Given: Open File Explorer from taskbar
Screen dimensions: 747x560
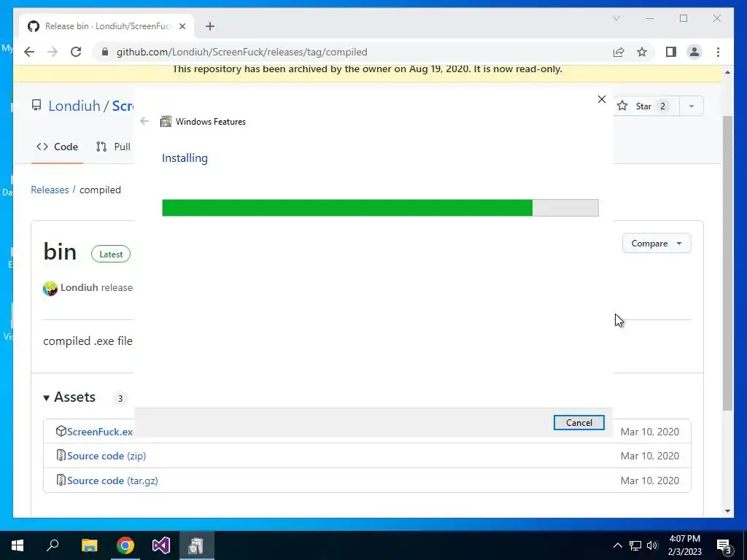Looking at the screenshot, I should pos(89,545).
